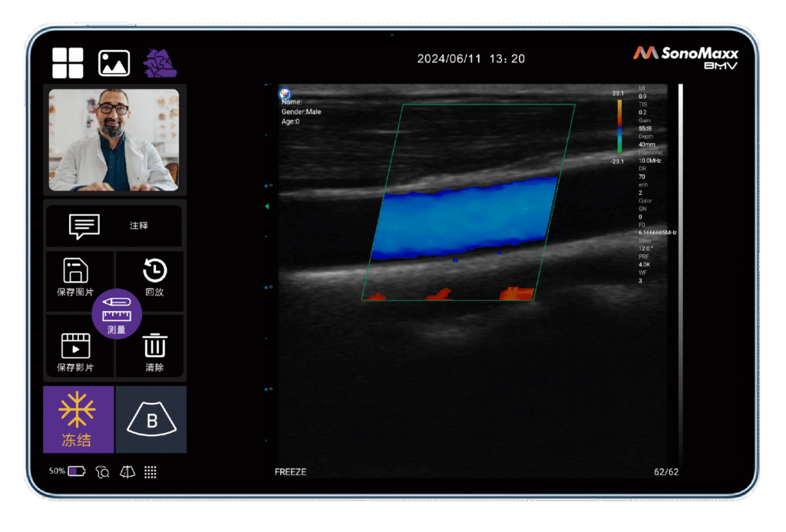Save image with 保存图片 floppy icon
786x532 pixels.
(x=75, y=272)
